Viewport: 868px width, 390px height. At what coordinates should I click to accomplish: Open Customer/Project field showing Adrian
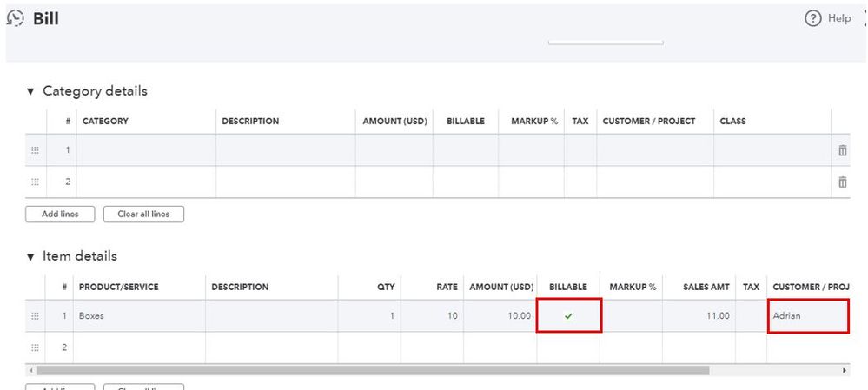coord(807,316)
